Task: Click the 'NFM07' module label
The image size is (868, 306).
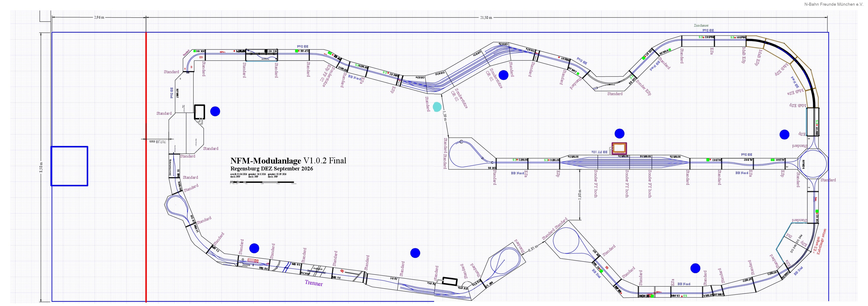Action: click(x=177, y=93)
